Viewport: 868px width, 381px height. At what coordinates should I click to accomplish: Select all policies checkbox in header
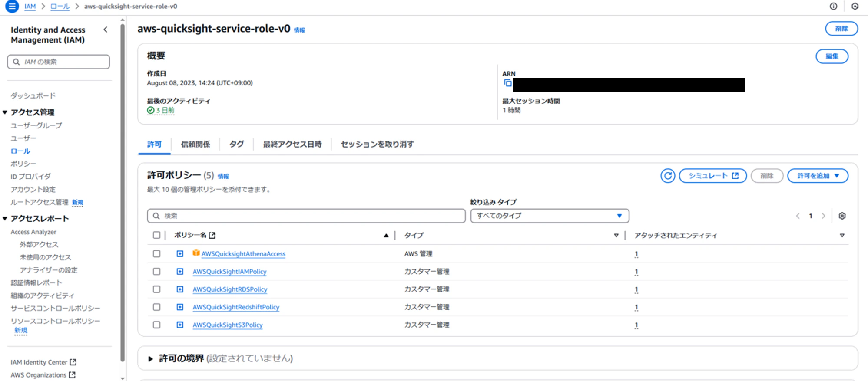156,235
